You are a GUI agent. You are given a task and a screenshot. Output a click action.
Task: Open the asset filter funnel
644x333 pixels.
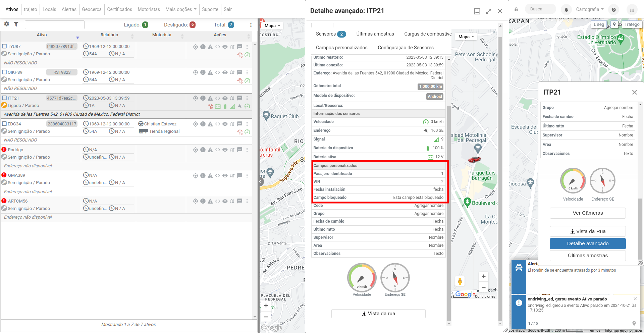pyautogui.click(x=16, y=24)
